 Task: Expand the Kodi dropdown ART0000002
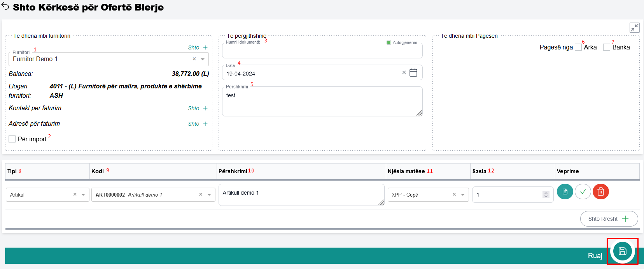209,195
